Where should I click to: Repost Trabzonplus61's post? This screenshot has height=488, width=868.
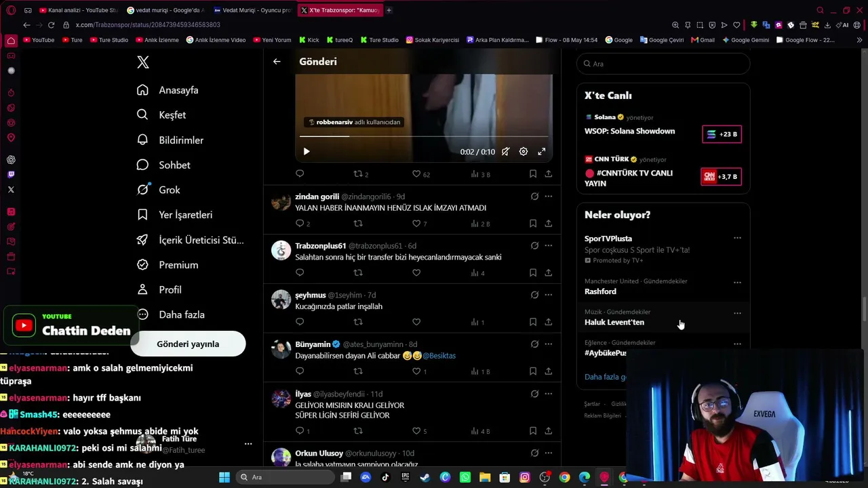coord(358,272)
